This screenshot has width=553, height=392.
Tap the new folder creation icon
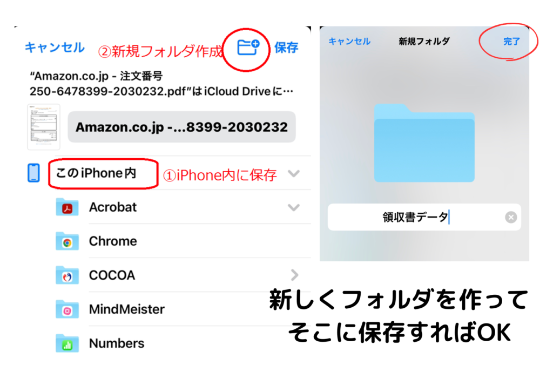point(248,47)
